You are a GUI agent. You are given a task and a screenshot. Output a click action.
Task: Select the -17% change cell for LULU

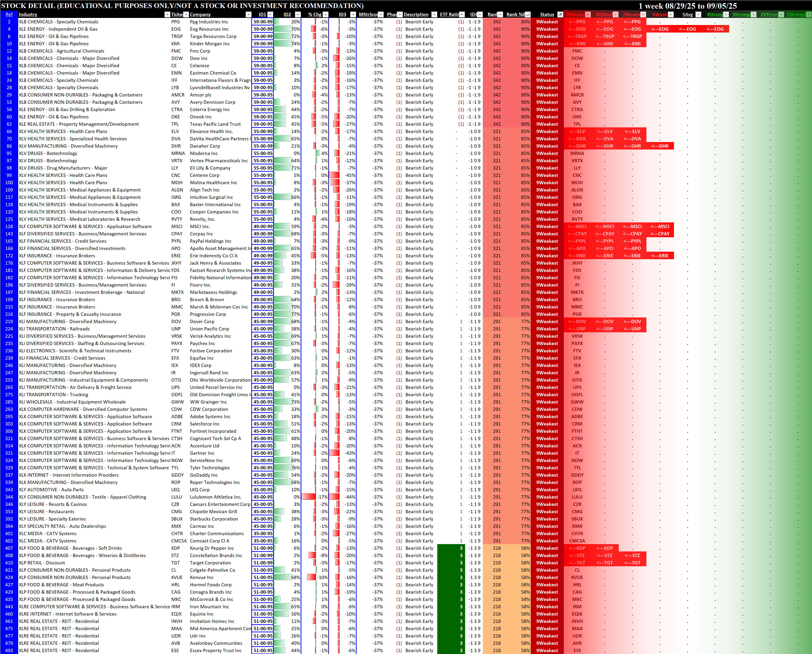click(x=321, y=497)
